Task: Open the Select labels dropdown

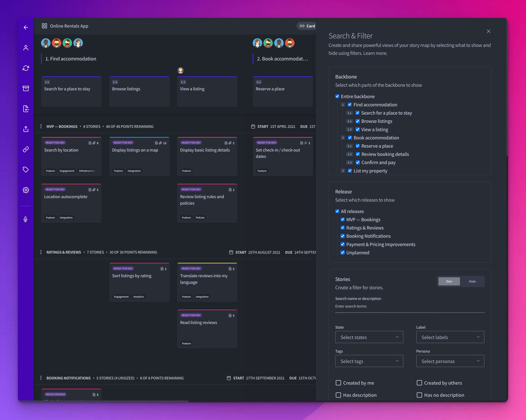Action: (x=450, y=337)
